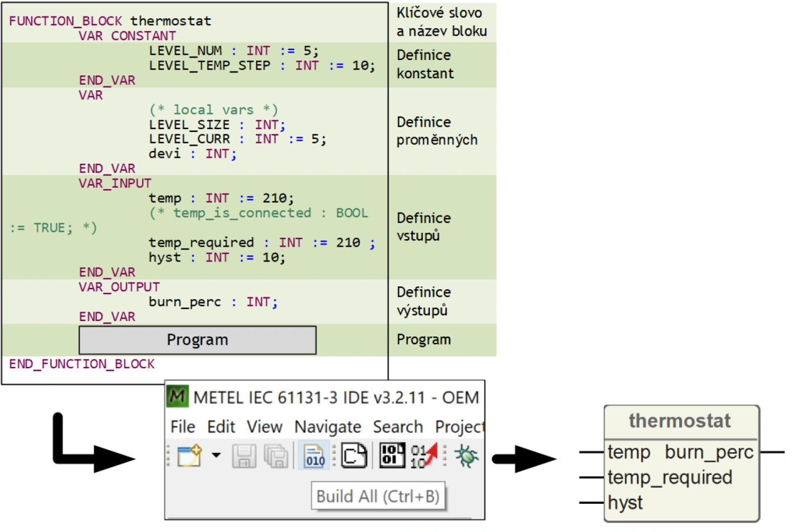Open the File menu

182,427
